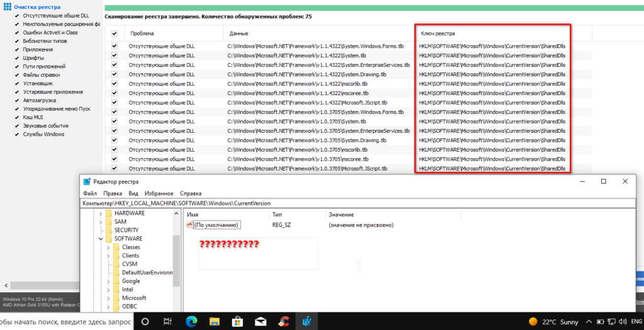This screenshot has height=330, width=644.
Task: Open Task View from the taskbar
Action: (x=167, y=321)
